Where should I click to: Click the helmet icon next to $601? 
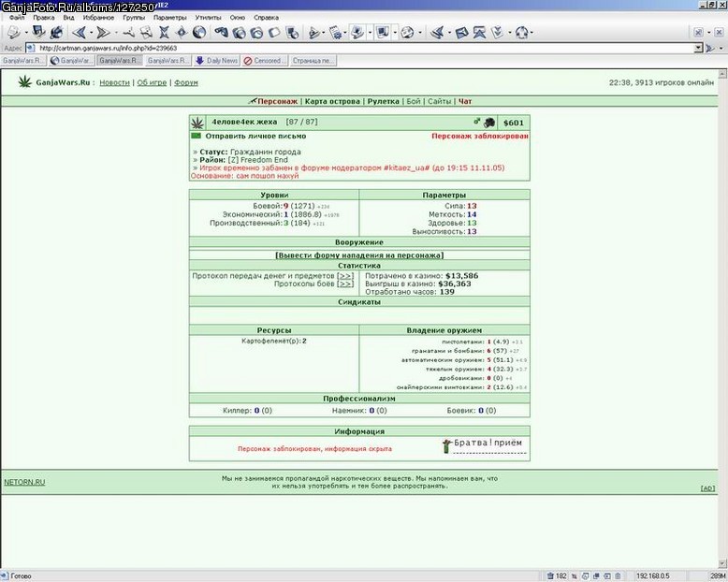(x=488, y=123)
